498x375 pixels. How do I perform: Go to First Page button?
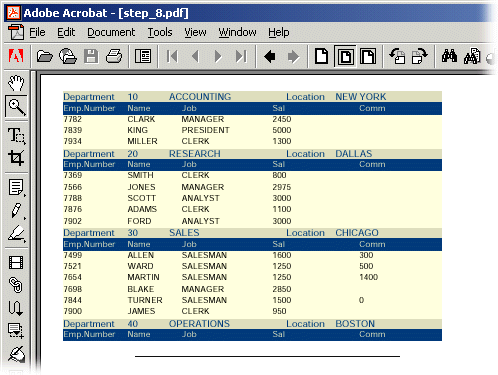click(172, 56)
